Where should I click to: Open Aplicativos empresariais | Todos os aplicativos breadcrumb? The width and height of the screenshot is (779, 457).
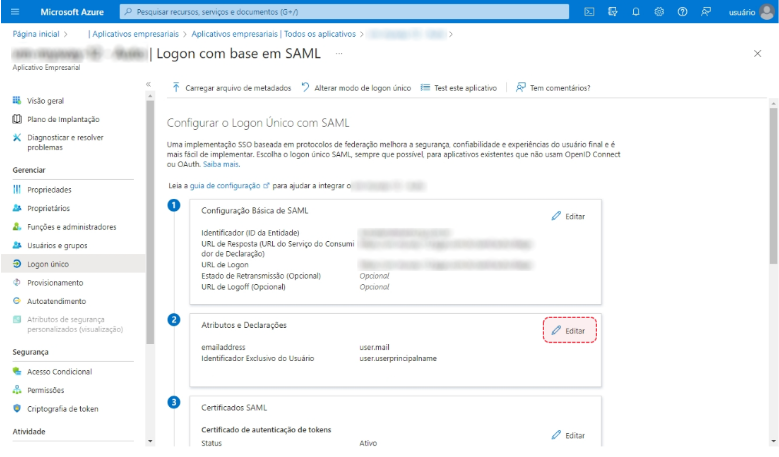pyautogui.click(x=274, y=34)
